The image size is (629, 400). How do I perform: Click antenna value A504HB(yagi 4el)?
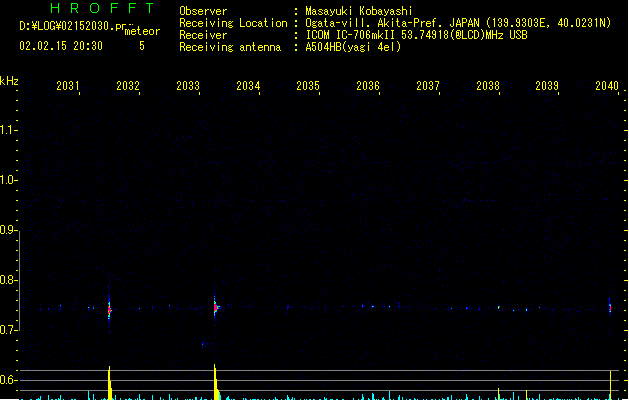[353, 47]
